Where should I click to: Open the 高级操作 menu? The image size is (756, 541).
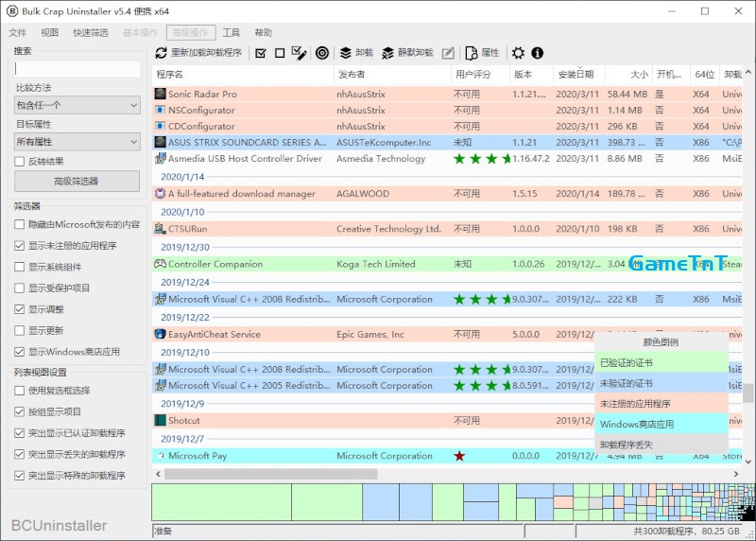(191, 32)
